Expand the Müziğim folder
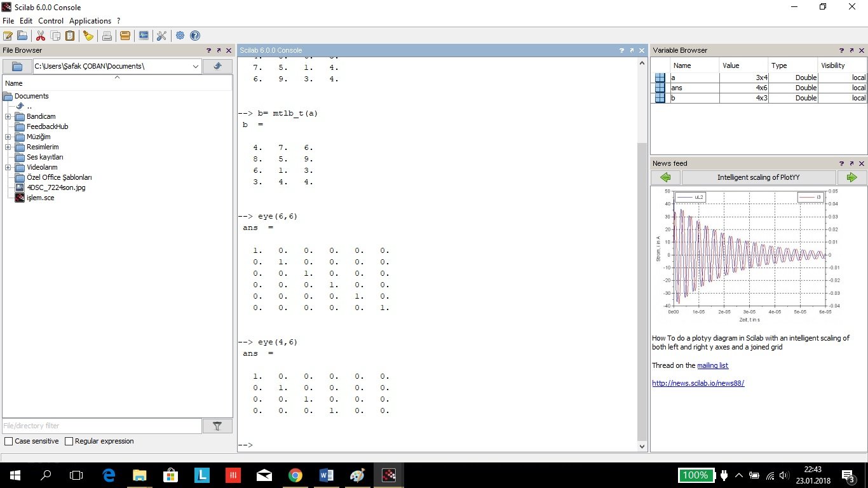The image size is (868, 488). pyautogui.click(x=8, y=137)
